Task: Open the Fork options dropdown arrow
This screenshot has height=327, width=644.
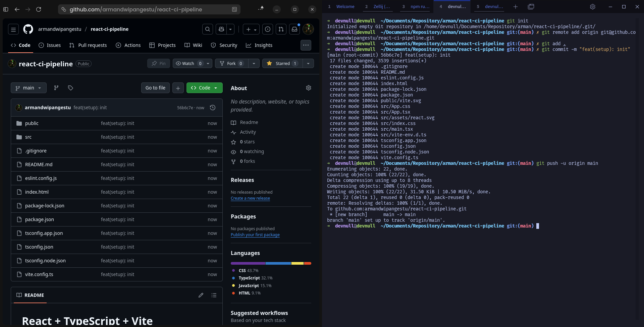Action: 254,63
